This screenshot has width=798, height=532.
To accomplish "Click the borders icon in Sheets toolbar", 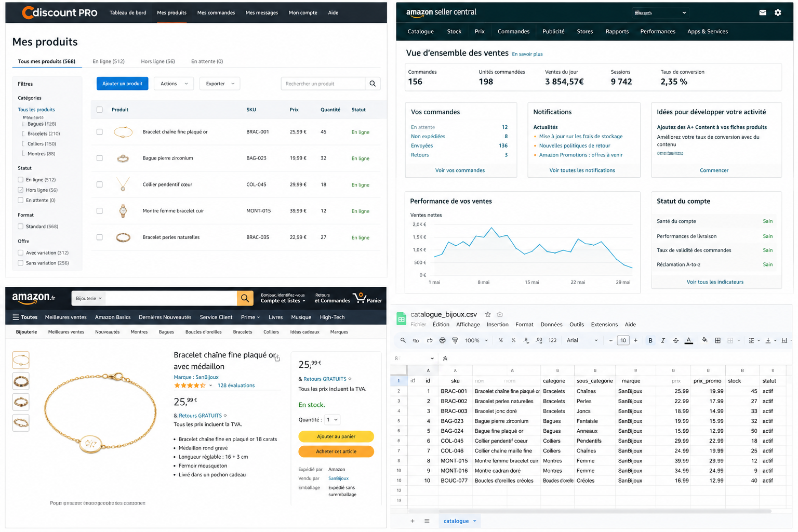I will (717, 340).
